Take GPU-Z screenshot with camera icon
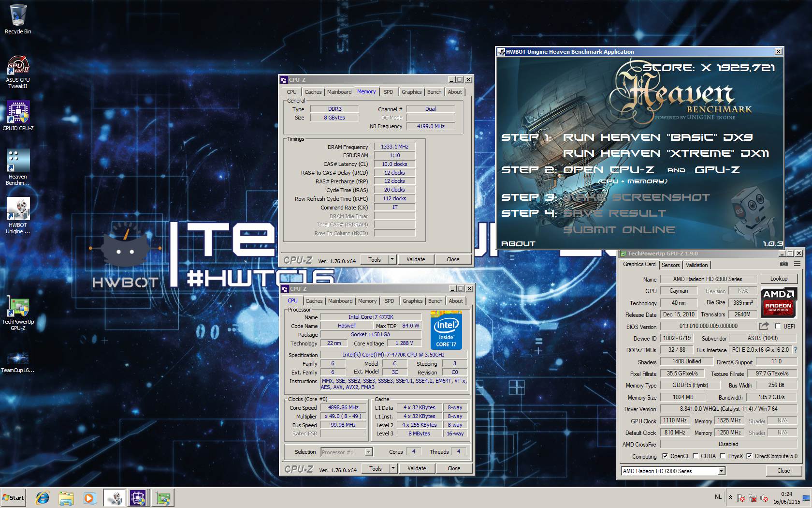The width and height of the screenshot is (812, 508). tap(783, 264)
